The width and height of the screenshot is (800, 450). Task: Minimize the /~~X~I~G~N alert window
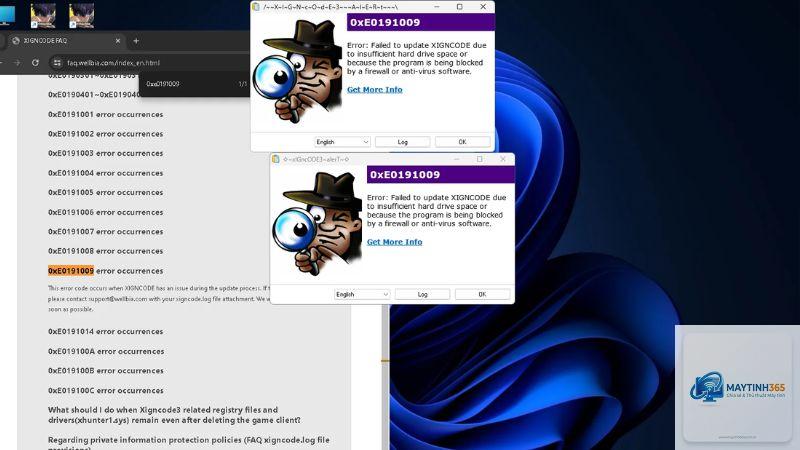437,7
